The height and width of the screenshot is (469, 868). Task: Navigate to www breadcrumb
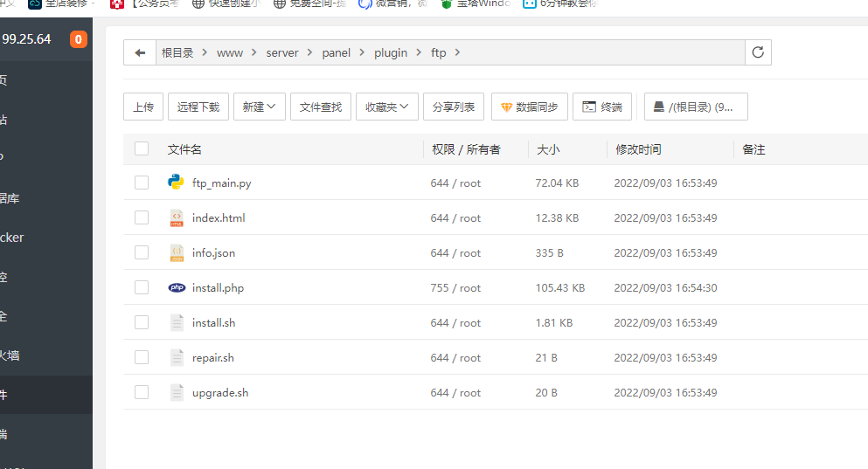230,52
